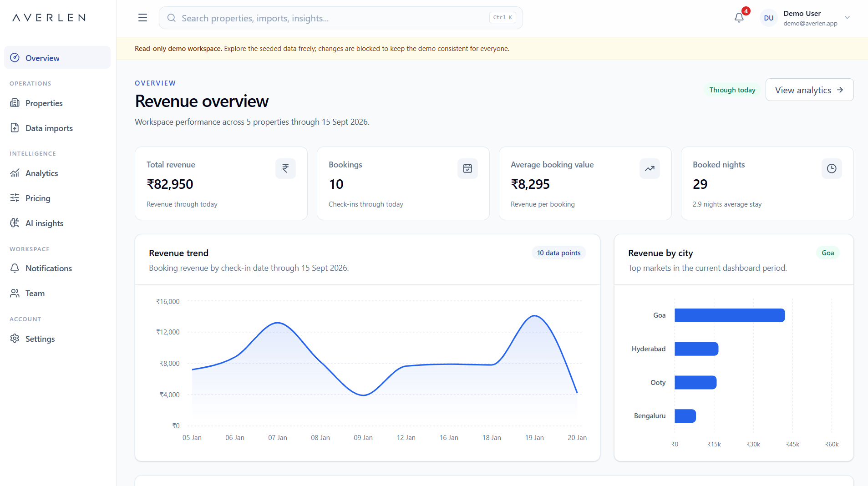Screen dimensions: 868x486
Task: Navigate to Analytics section
Action: point(57,173)
